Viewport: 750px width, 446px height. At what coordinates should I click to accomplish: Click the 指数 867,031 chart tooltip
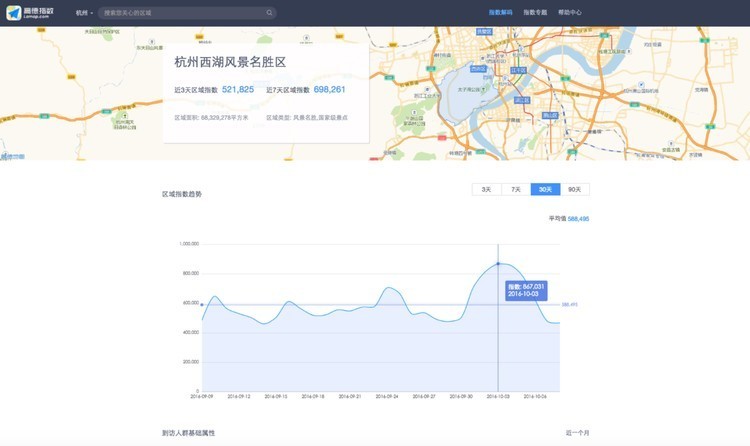tap(526, 290)
